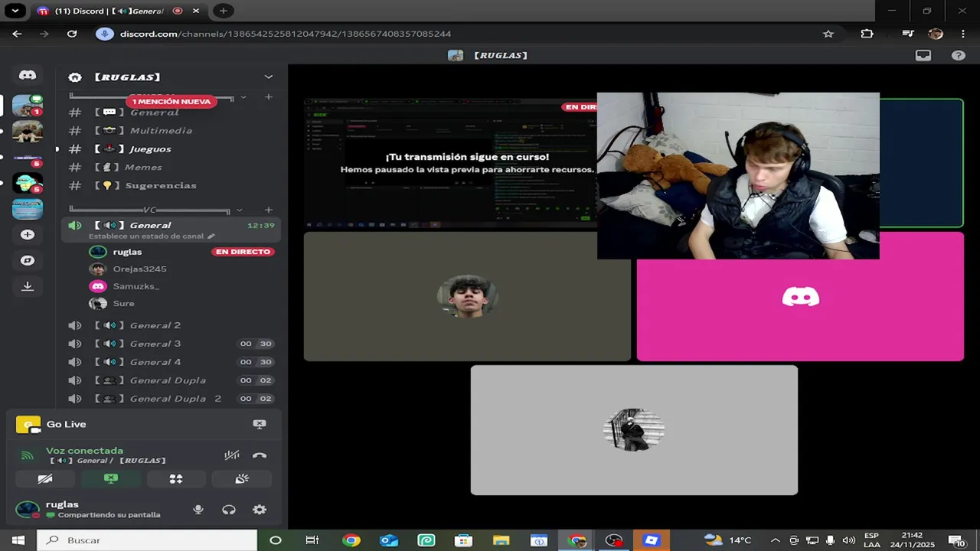Open the ruglas user avatar in the bottom panel

pyautogui.click(x=28, y=510)
